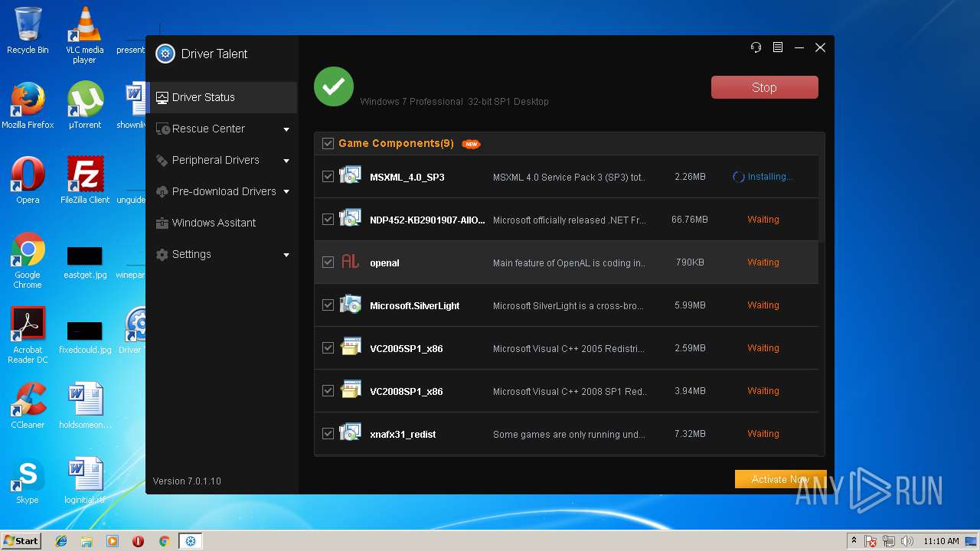Select Driver Status in the sidebar
980x551 pixels.
221,97
